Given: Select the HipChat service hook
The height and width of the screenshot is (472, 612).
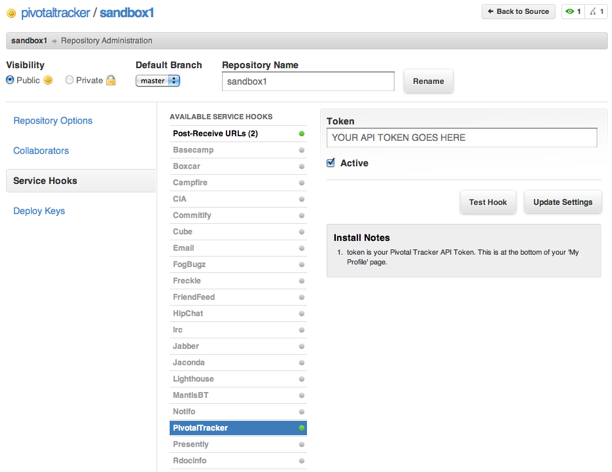Looking at the screenshot, I should (238, 313).
